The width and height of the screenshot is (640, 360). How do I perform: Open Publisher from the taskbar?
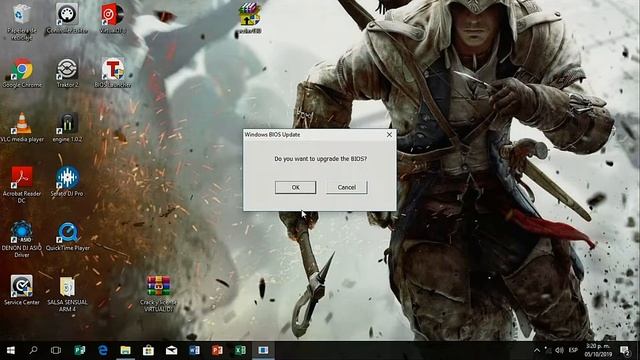[80, 350]
